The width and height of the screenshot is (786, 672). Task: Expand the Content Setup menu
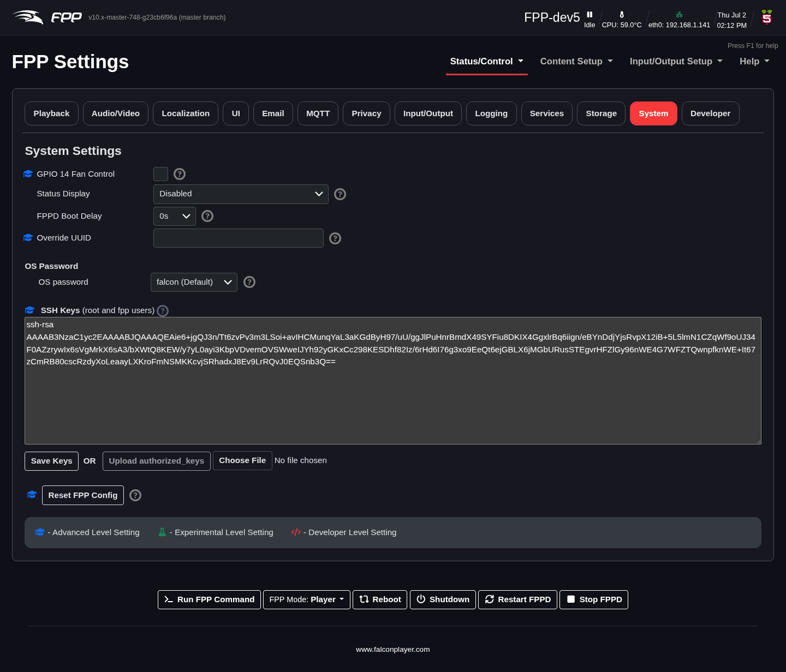pyautogui.click(x=576, y=62)
